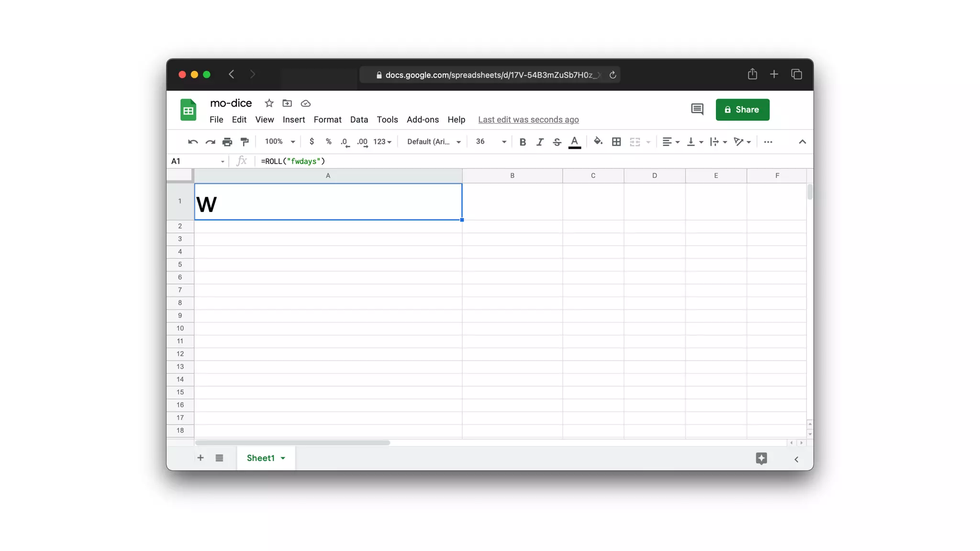Toggle bold formatting
980x551 pixels.
coord(523,142)
